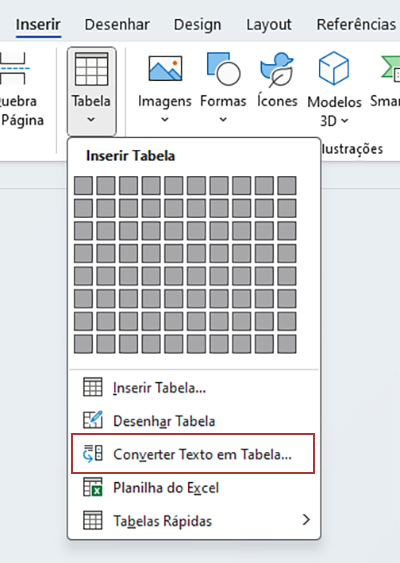Expand the Formas dropdown chevron
Image resolution: width=400 pixels, height=563 pixels.
click(x=223, y=120)
